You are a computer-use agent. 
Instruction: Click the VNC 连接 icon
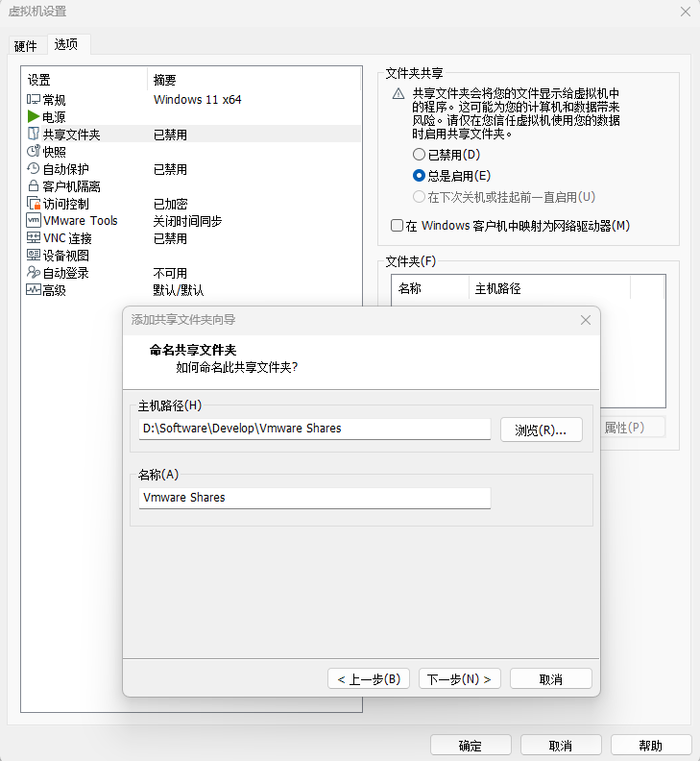[33, 238]
